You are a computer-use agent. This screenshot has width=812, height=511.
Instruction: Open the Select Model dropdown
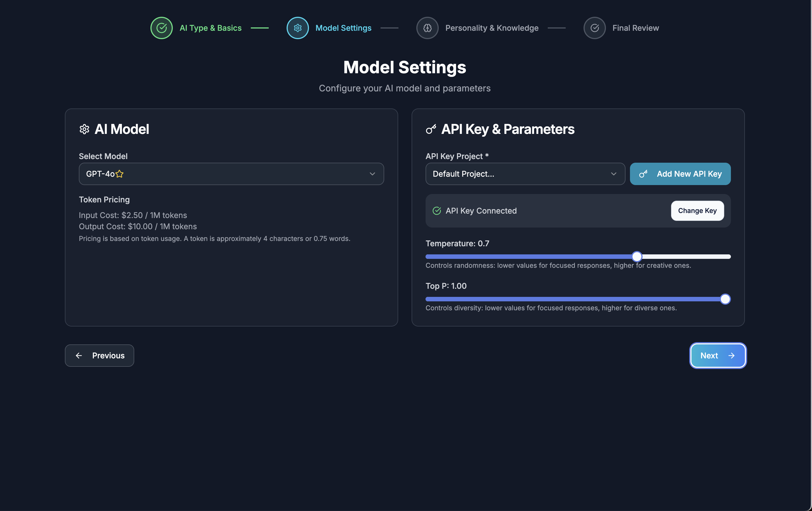point(231,174)
